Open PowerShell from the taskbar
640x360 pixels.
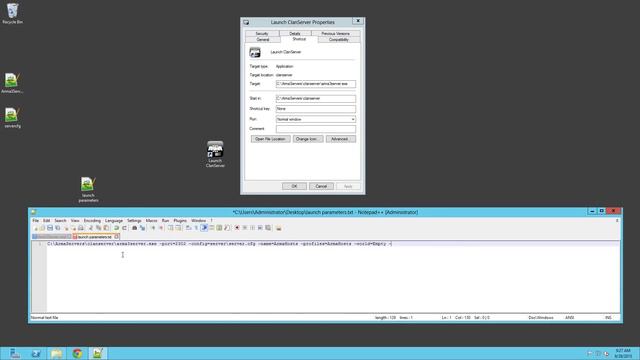(x=36, y=353)
